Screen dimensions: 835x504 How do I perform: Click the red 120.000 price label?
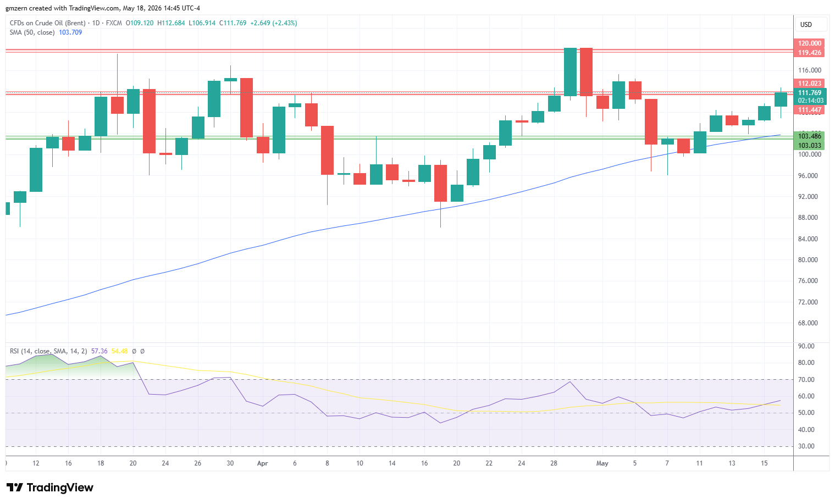click(x=810, y=43)
